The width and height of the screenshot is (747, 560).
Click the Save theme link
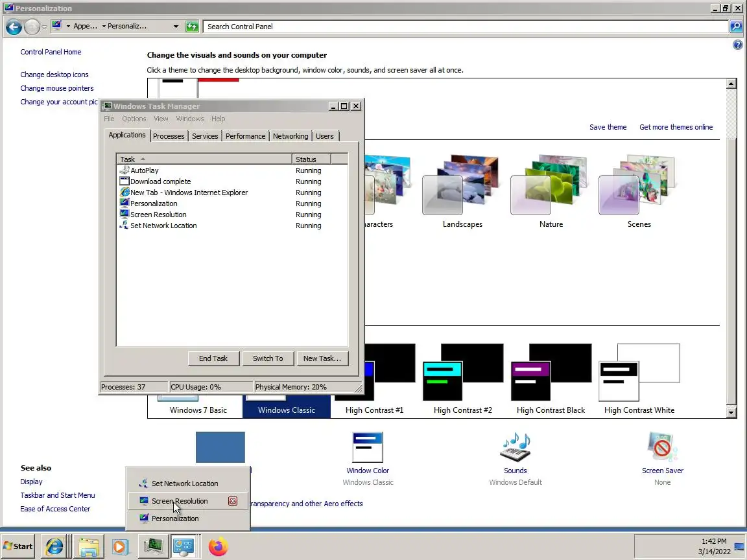tap(608, 127)
